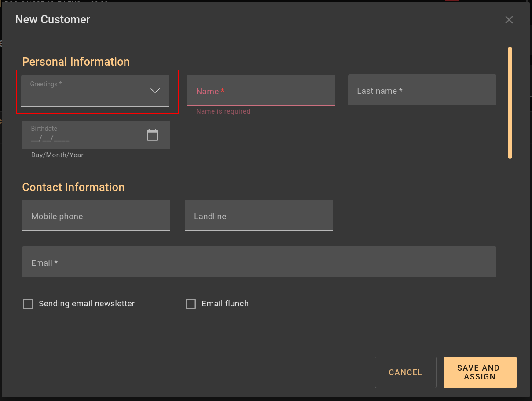
Task: Click the 'Email flunch' label text
Action: pyautogui.click(x=225, y=304)
